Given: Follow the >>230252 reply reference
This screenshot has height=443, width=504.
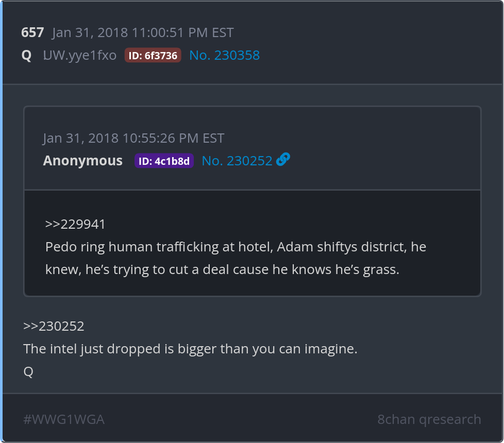Looking at the screenshot, I should [54, 326].
